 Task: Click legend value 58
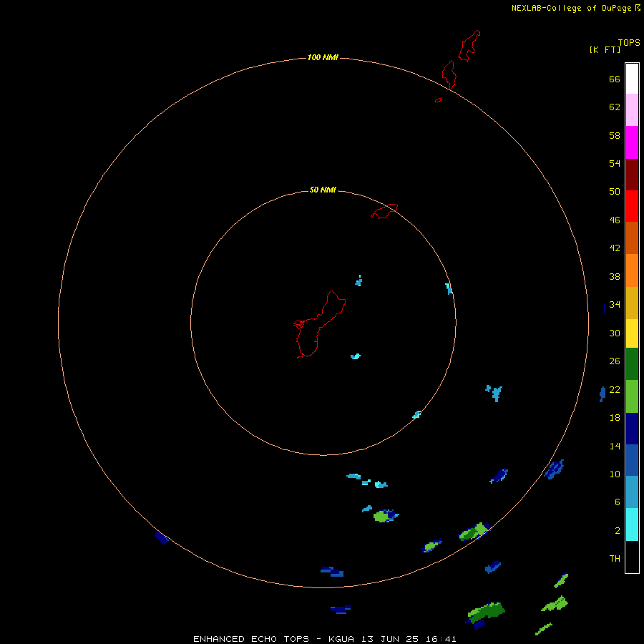tap(615, 135)
